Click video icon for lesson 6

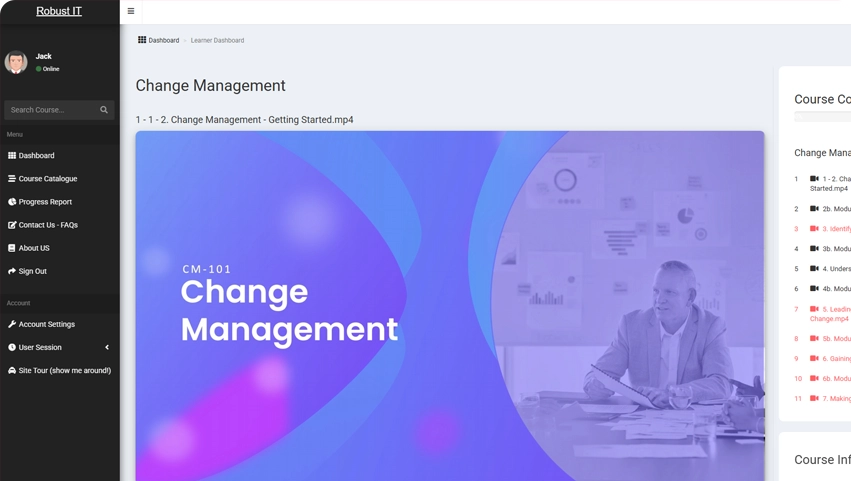[x=814, y=288]
